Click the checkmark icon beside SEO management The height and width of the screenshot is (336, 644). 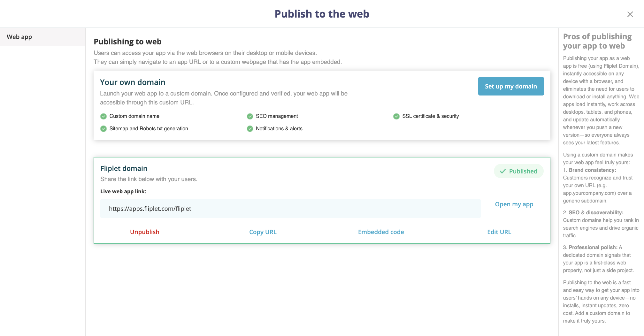[x=250, y=116]
